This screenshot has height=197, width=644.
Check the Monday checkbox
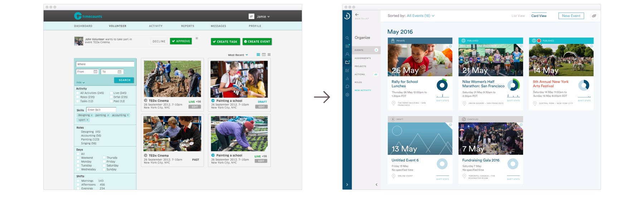(x=78, y=162)
